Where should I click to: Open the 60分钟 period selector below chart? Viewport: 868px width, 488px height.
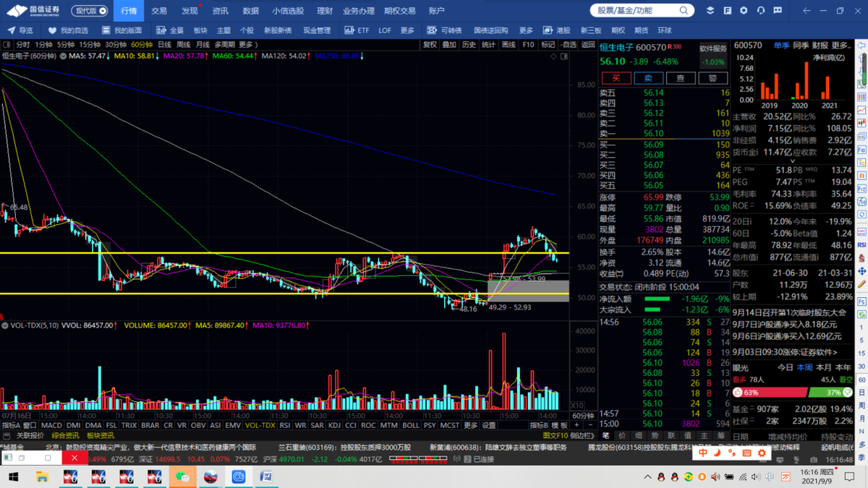click(x=583, y=416)
